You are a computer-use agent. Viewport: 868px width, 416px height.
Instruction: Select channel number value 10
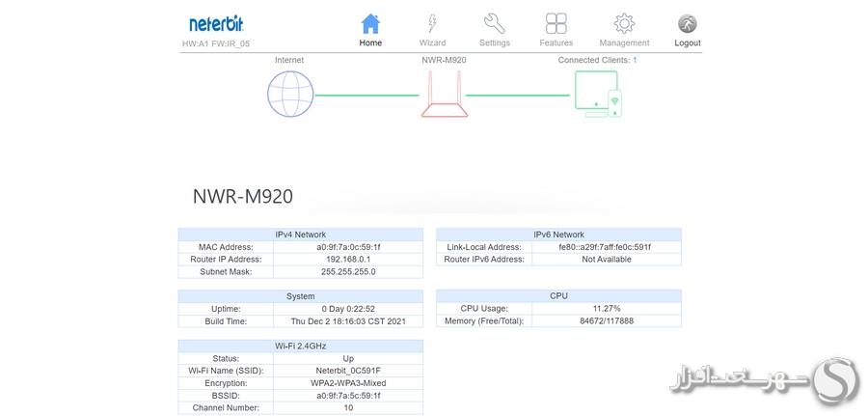click(348, 407)
